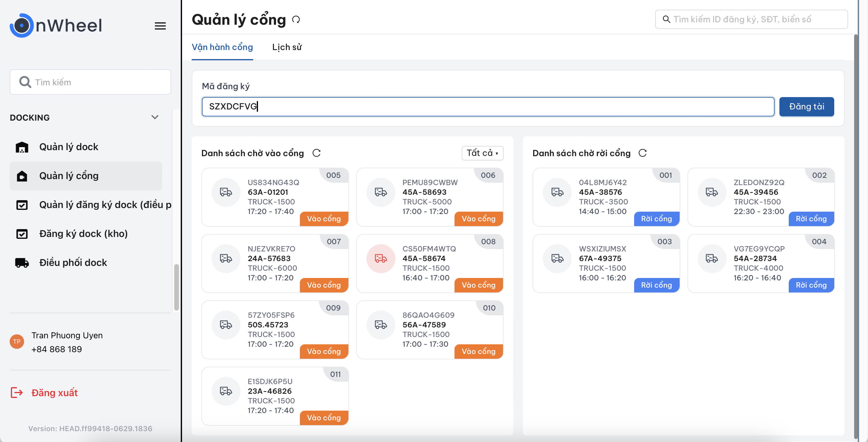Click the Quản lý cổng gate icon
868x442 pixels.
click(x=22, y=176)
